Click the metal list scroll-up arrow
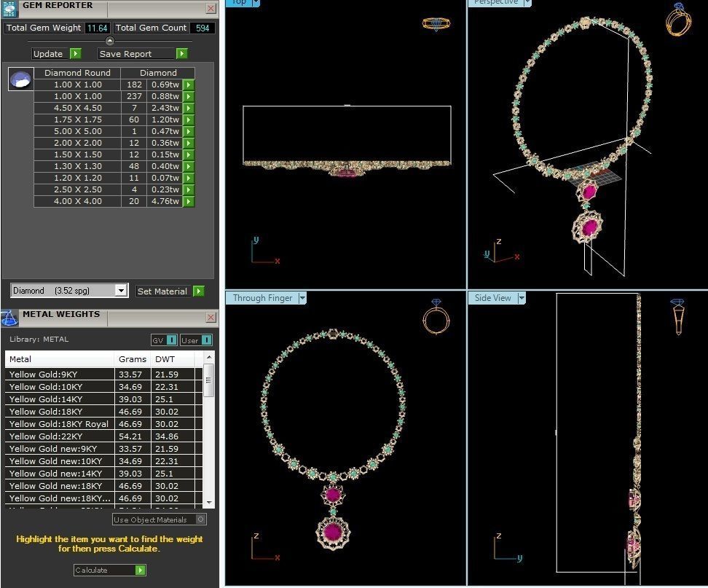Screen dimensions: 708x588 pos(208,357)
